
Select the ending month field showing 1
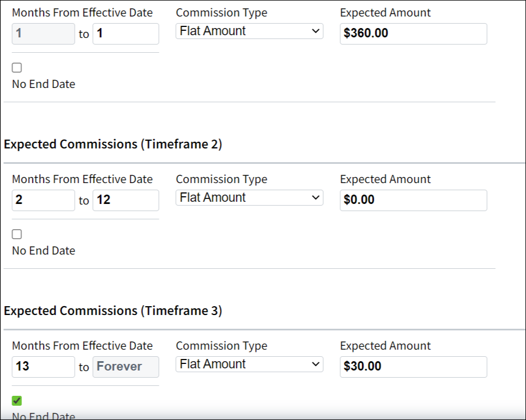[126, 34]
